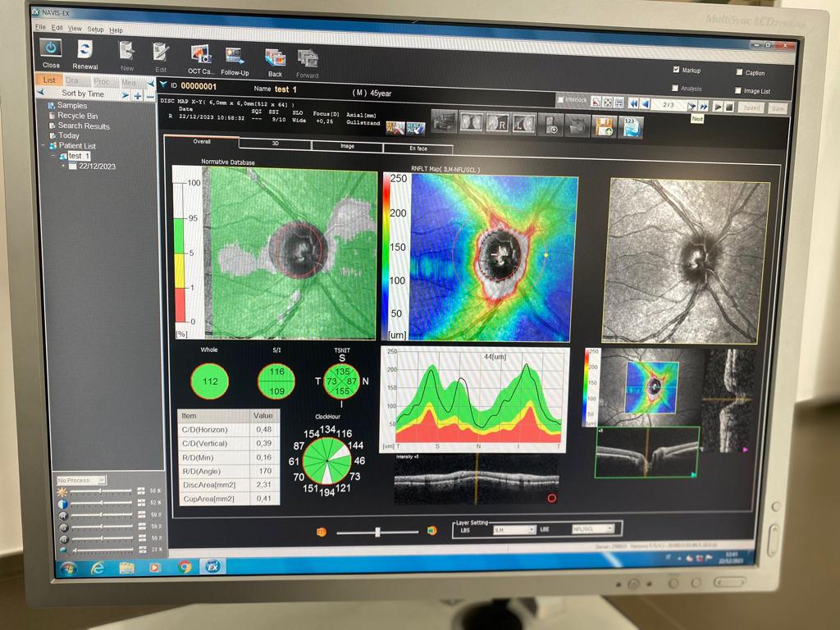Open the View menu
The width and height of the screenshot is (840, 630).
point(75,29)
